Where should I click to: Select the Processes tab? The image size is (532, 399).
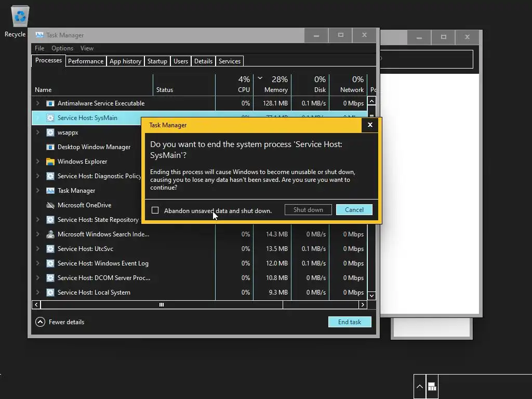point(48,60)
